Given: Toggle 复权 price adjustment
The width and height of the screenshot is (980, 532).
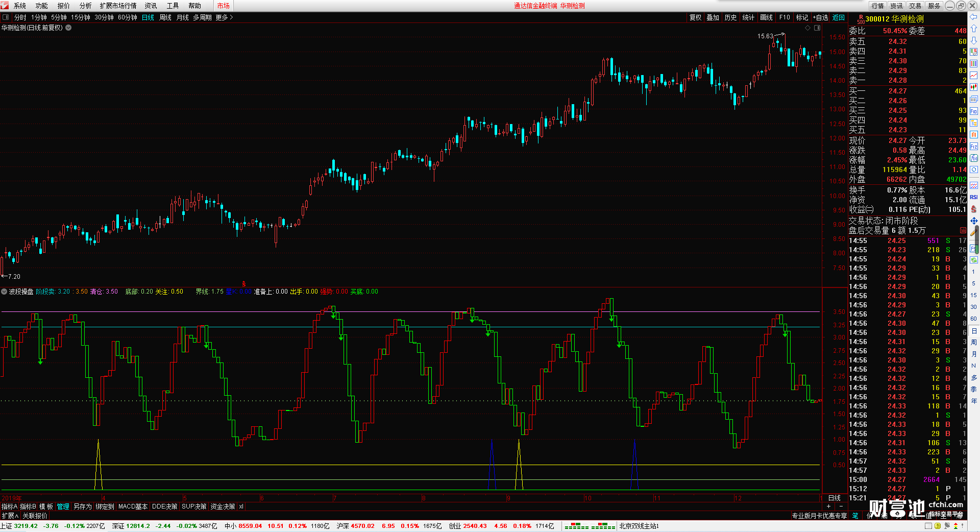Looking at the screenshot, I should (x=695, y=17).
